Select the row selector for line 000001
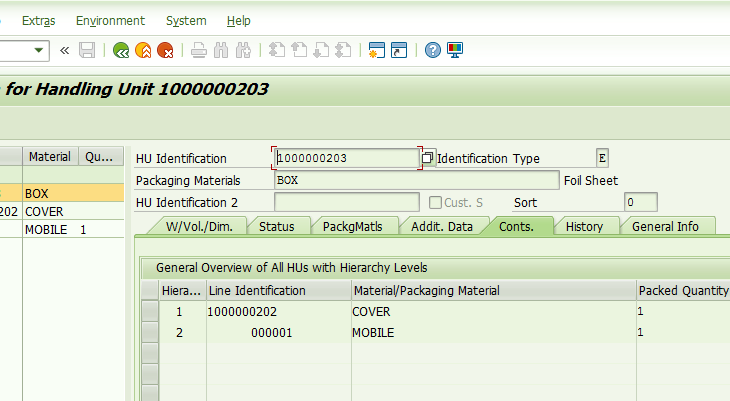Viewport: 730px width, 401px height. click(x=150, y=332)
